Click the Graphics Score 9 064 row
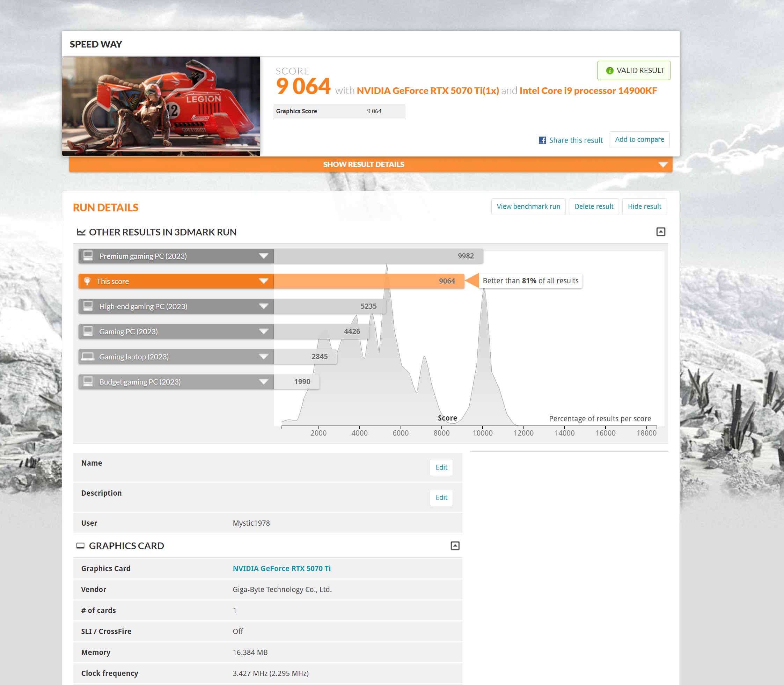This screenshot has width=784, height=685. point(339,111)
